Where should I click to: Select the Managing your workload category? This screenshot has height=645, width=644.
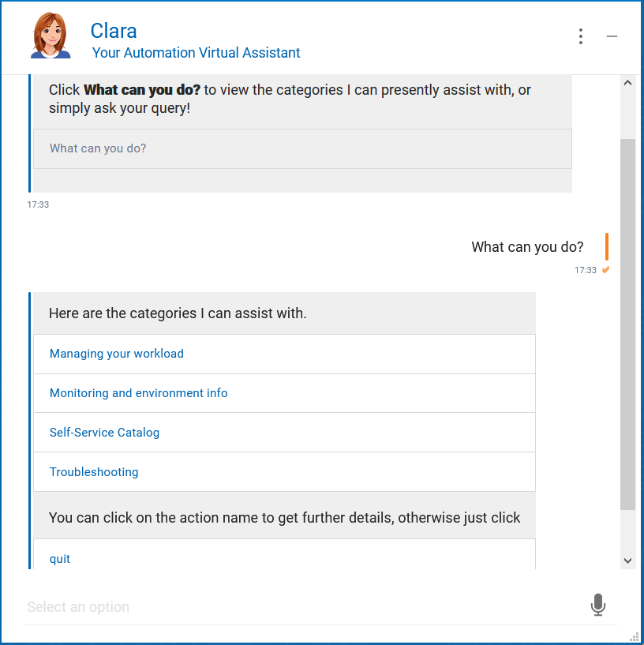click(117, 354)
